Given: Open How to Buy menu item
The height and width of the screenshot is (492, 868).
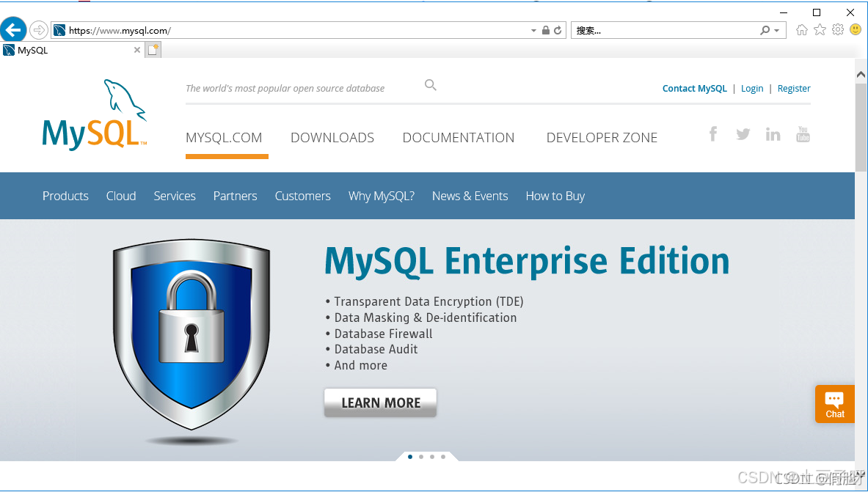Looking at the screenshot, I should [555, 196].
